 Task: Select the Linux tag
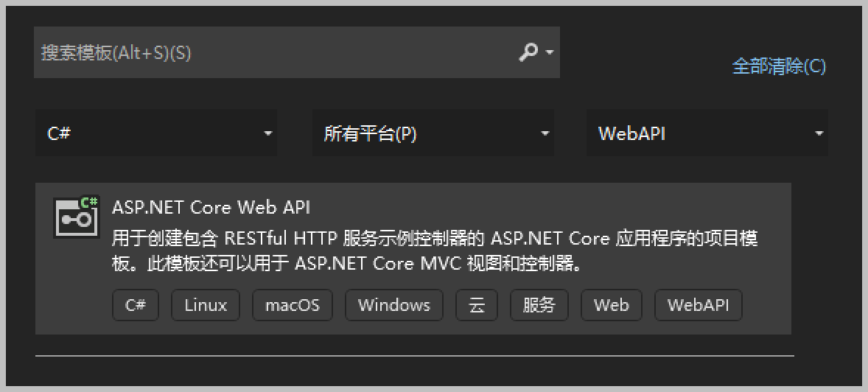point(206,305)
